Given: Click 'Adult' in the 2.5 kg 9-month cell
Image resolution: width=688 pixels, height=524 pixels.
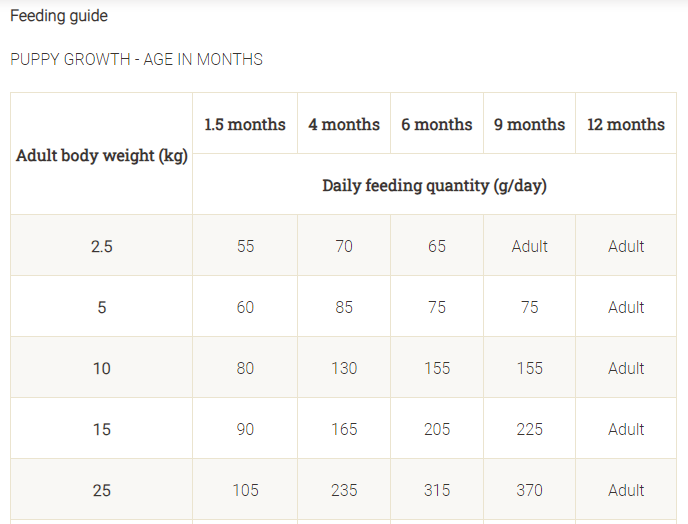Looking at the screenshot, I should (530, 246).
